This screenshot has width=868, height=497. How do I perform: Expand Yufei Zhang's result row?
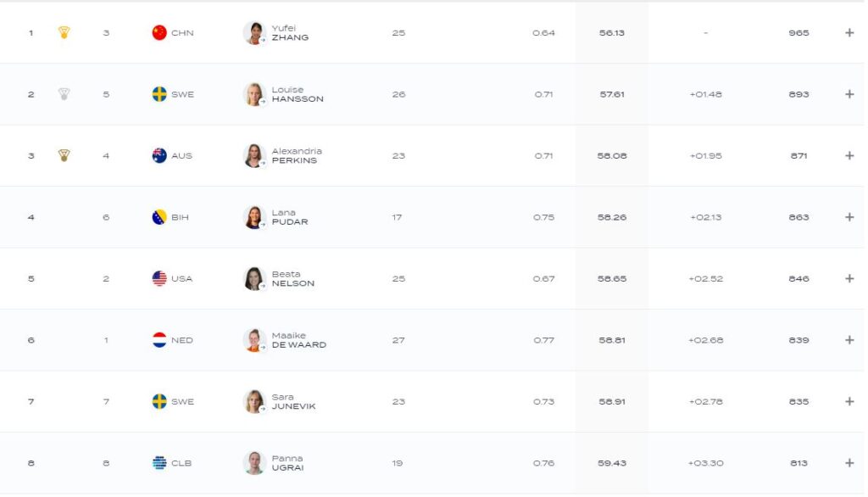point(849,33)
